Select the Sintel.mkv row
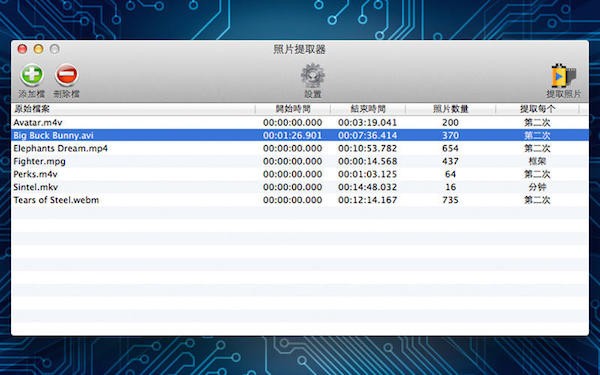This screenshot has width=600, height=375. click(x=300, y=187)
